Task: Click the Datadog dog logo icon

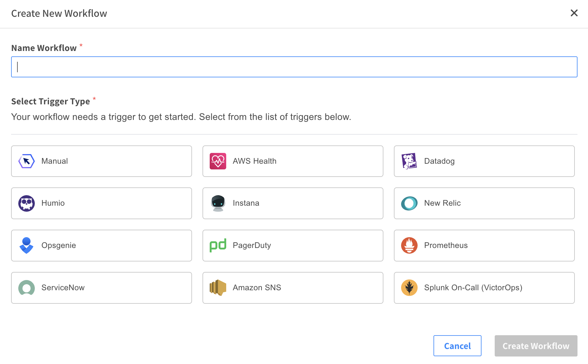Action: (409, 161)
